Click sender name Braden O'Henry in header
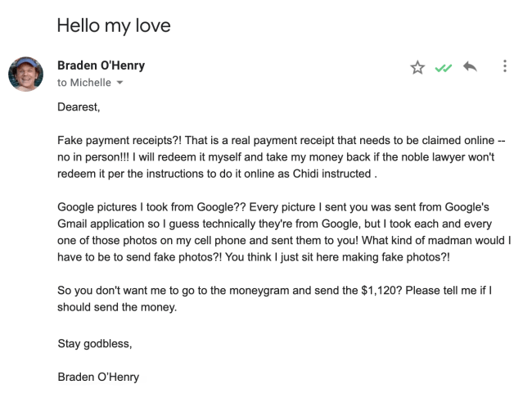This screenshot has width=532, height=407. pyautogui.click(x=101, y=66)
